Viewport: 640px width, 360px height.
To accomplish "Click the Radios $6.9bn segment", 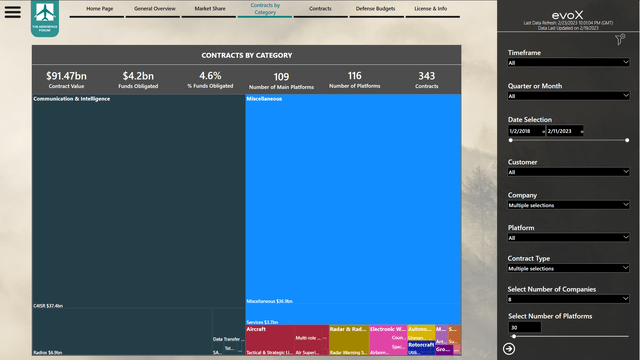I will [x=122, y=331].
